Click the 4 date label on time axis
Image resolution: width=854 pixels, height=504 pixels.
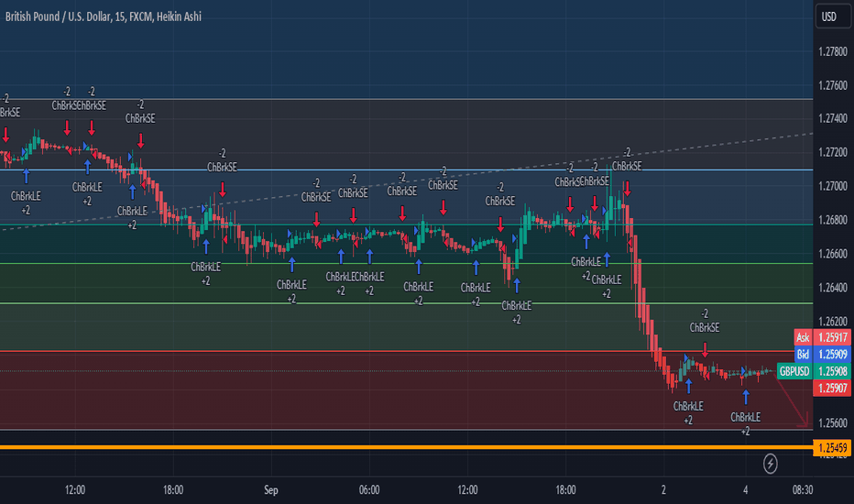(x=745, y=490)
